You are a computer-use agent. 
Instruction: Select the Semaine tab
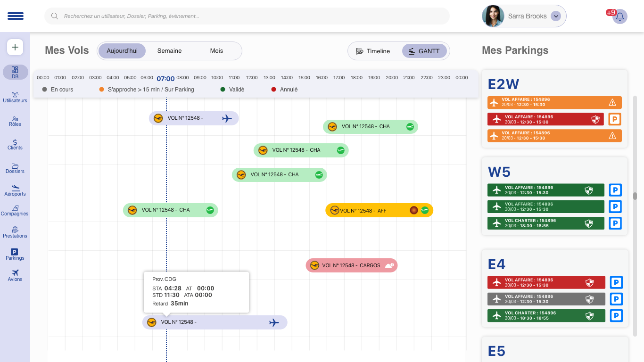(x=169, y=51)
